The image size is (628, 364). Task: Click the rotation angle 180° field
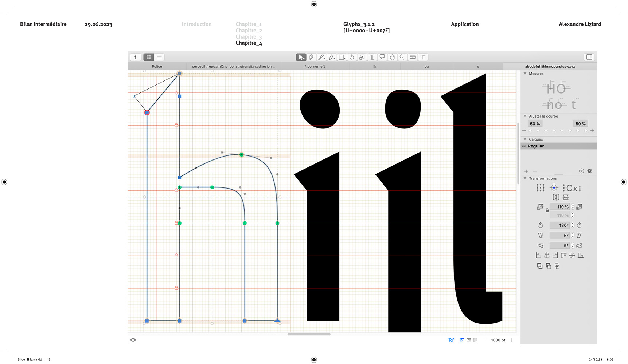point(560,225)
